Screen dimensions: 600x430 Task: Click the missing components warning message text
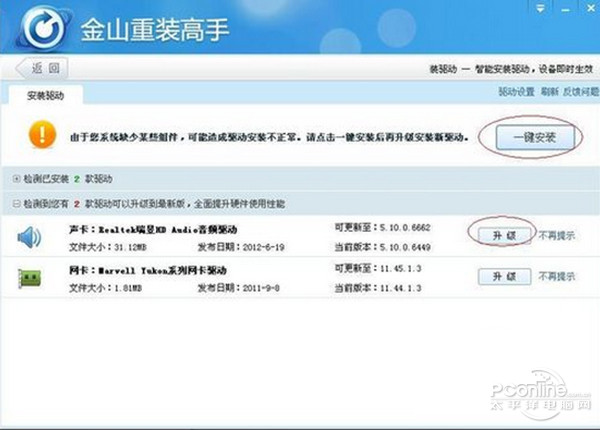(x=269, y=137)
